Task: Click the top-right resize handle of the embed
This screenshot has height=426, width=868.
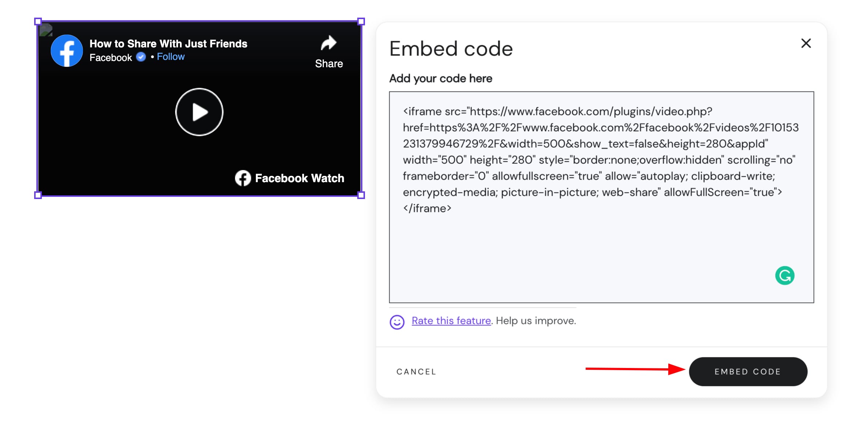Action: [x=361, y=21]
